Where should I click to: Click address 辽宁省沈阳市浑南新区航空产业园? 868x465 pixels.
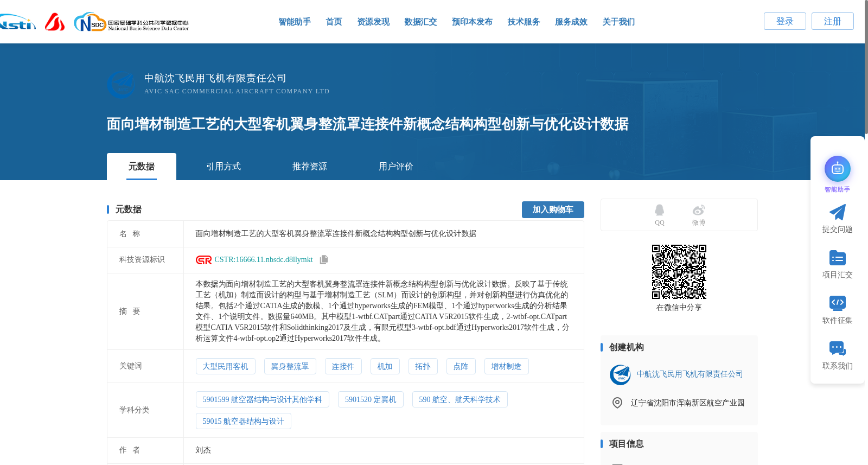click(x=687, y=403)
